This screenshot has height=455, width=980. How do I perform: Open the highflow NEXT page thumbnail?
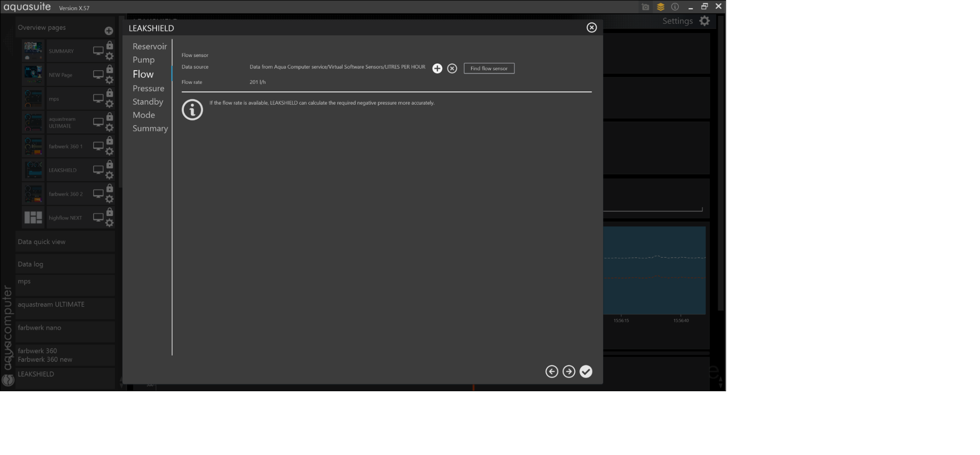[x=33, y=218]
